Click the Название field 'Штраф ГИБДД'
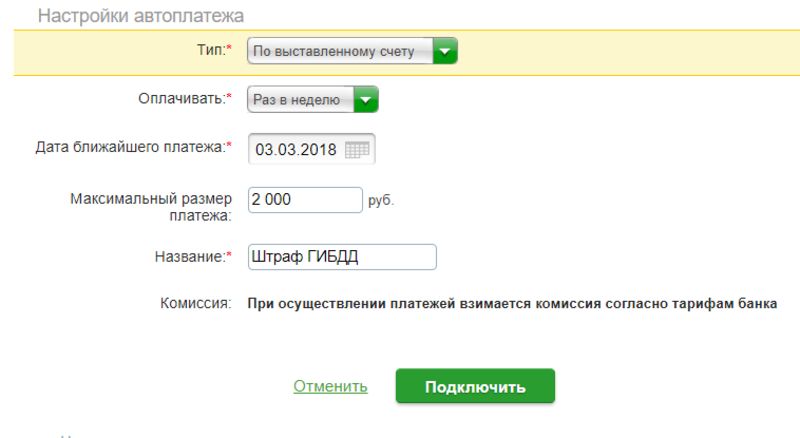Screen dimensions: 800x438 [x=342, y=257]
